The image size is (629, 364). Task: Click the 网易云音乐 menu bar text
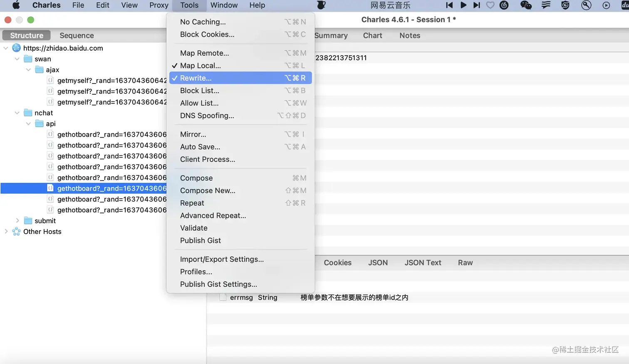(390, 5)
